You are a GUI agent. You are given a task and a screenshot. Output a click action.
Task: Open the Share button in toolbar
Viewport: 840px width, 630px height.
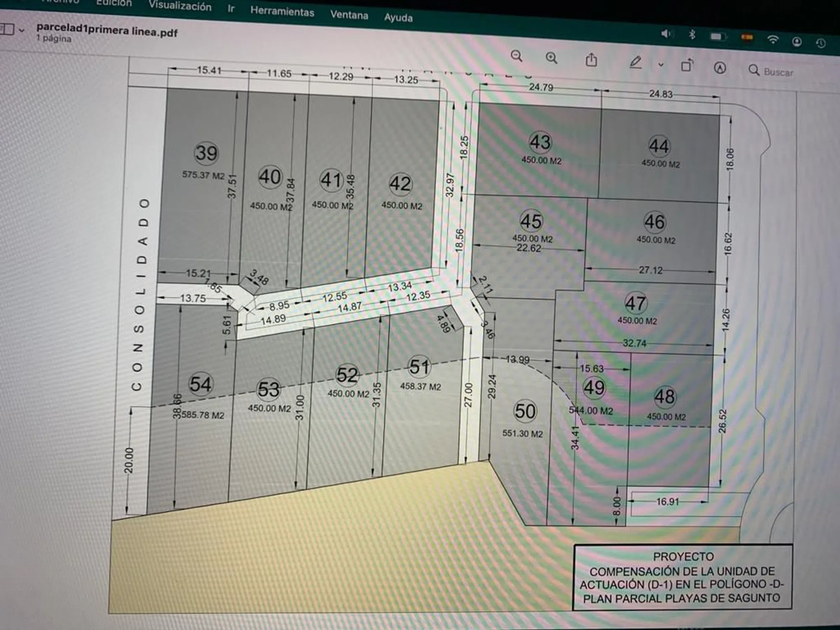(x=591, y=60)
